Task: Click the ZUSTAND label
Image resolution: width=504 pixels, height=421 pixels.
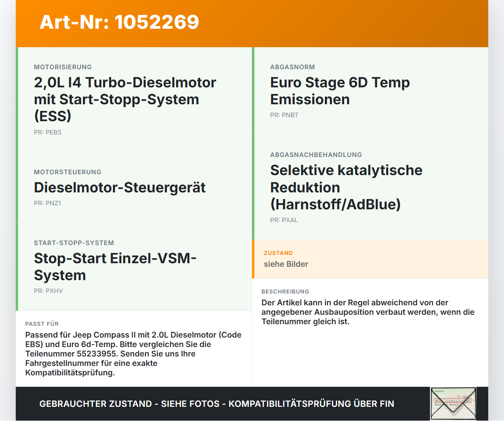Action: click(278, 253)
